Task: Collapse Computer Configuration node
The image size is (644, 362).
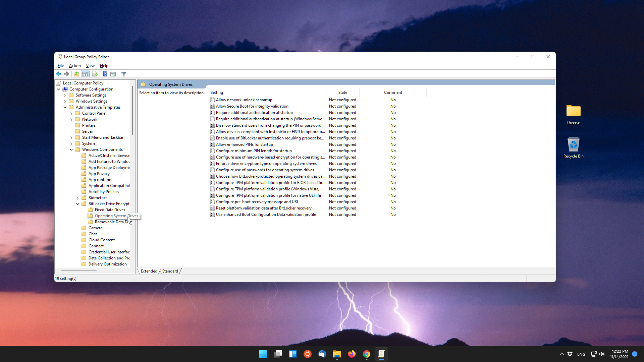Action: pos(59,89)
